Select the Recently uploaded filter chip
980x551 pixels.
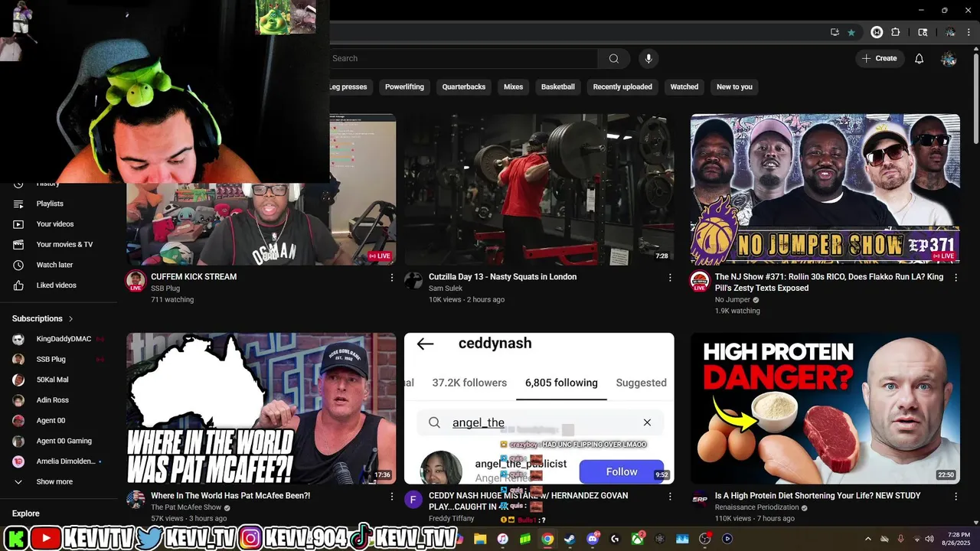622,86
